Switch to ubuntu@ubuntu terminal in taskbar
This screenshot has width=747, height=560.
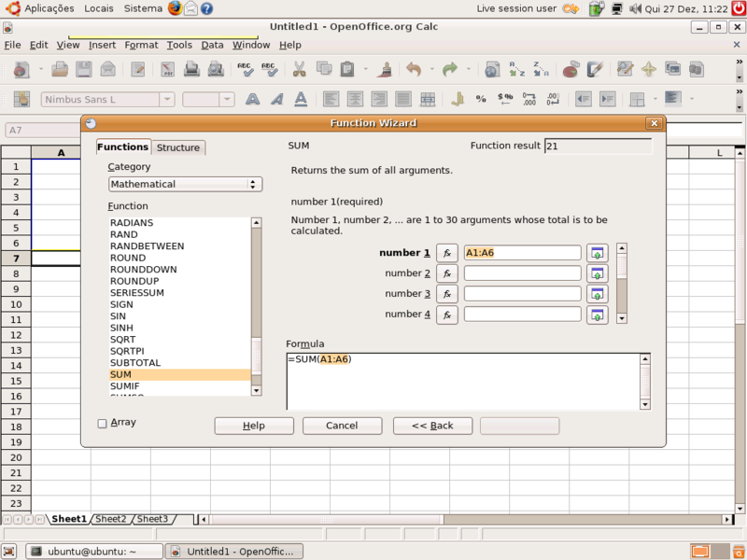coord(94,552)
